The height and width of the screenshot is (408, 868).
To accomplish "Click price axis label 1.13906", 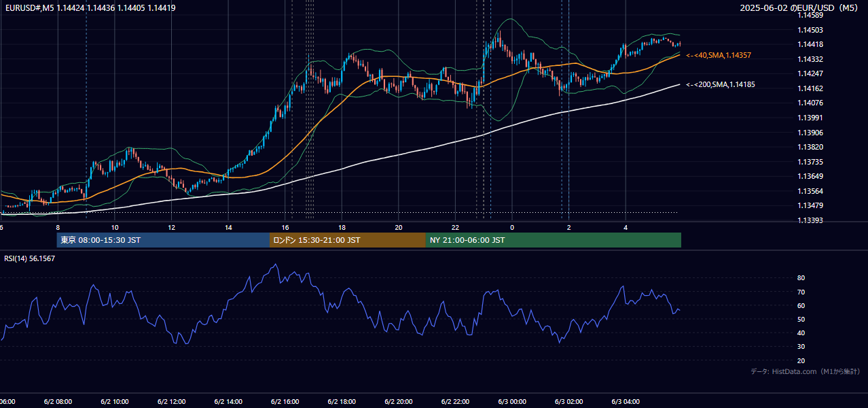I will tap(810, 133).
